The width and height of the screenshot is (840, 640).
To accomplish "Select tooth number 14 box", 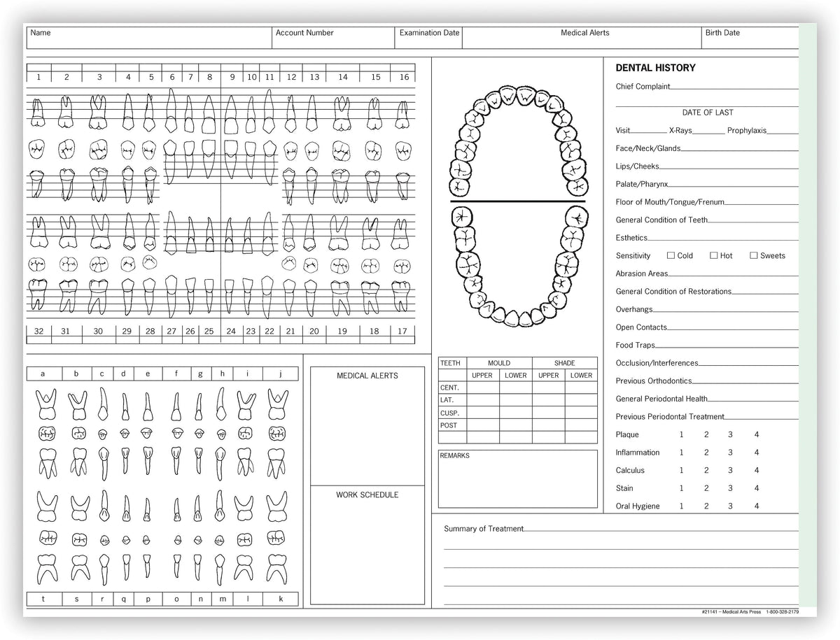I will click(342, 77).
